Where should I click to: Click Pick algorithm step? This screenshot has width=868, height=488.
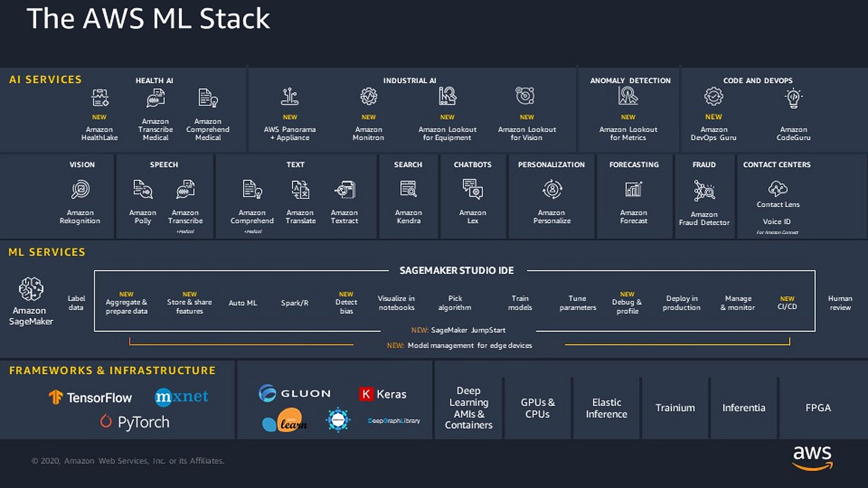pos(455,303)
